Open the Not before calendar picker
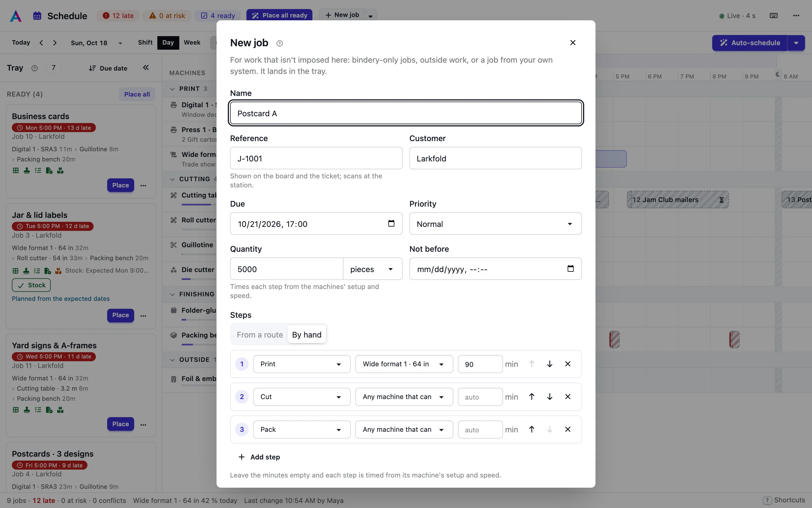The image size is (812, 508). point(570,268)
